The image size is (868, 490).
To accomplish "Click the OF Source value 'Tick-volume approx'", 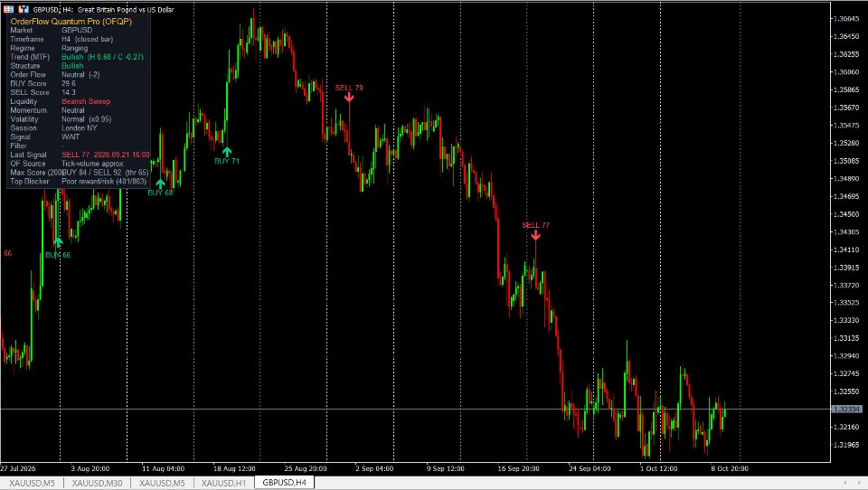I will (92, 164).
